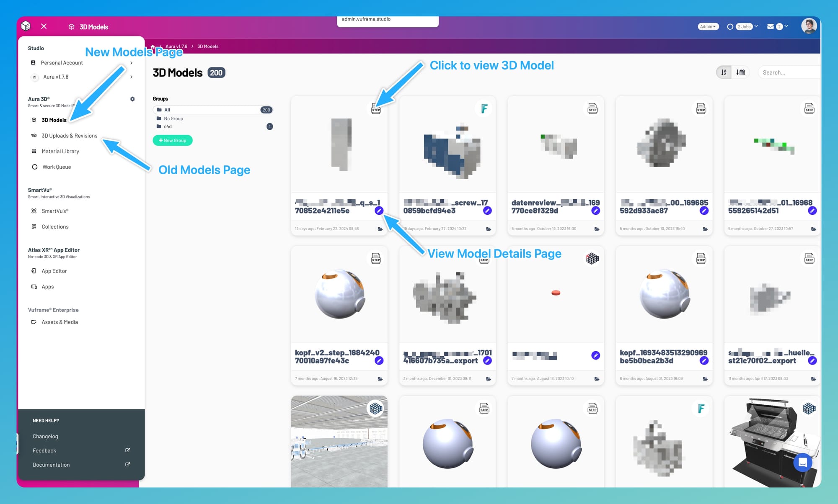The height and width of the screenshot is (504, 838).
Task: Open folder icon on August 16 card
Action: [380, 379]
